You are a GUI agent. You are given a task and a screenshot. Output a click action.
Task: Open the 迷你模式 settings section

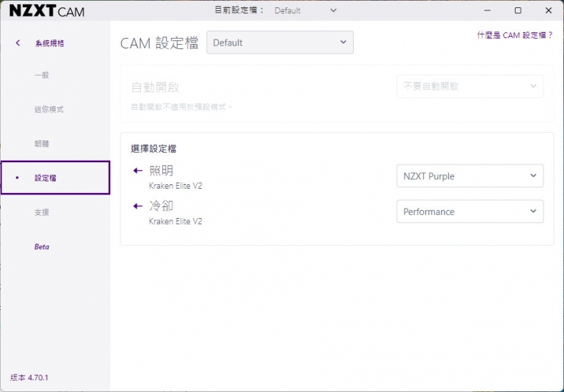(49, 109)
